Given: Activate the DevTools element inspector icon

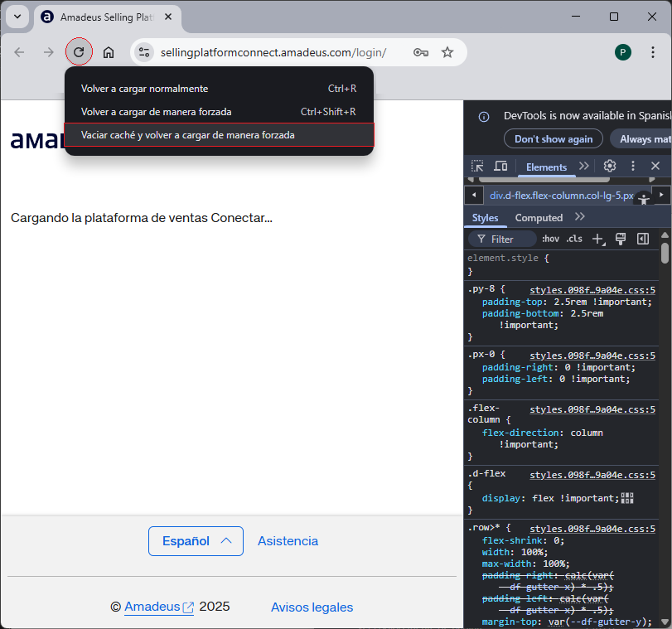Looking at the screenshot, I should pyautogui.click(x=477, y=166).
